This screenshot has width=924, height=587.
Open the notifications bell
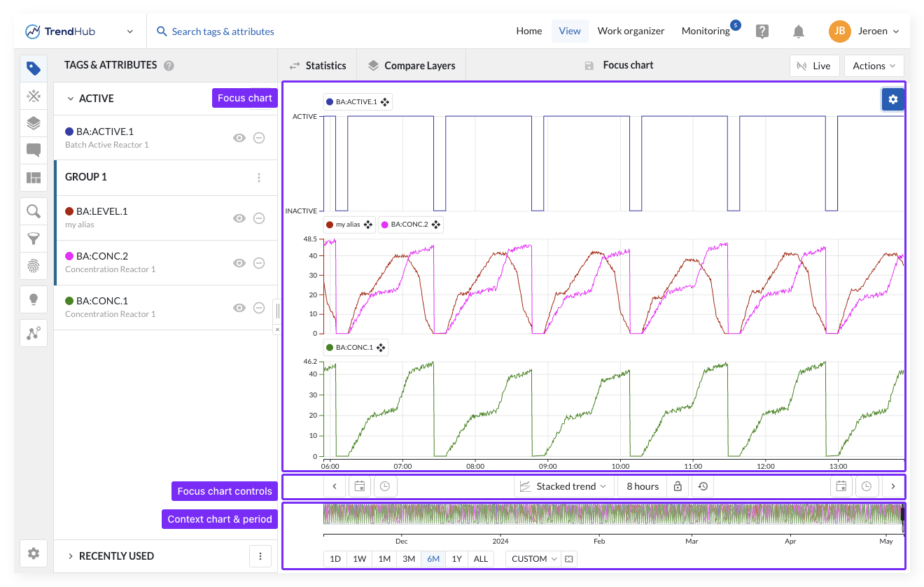click(x=798, y=31)
